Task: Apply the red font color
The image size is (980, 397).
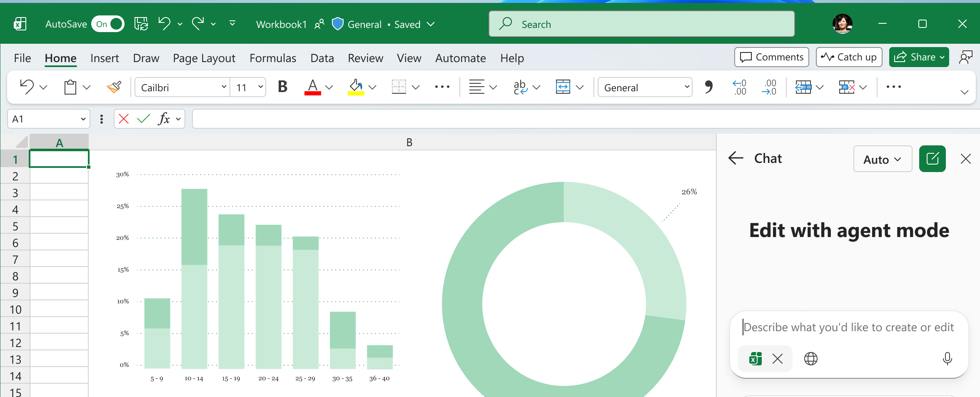Action: pyautogui.click(x=313, y=87)
